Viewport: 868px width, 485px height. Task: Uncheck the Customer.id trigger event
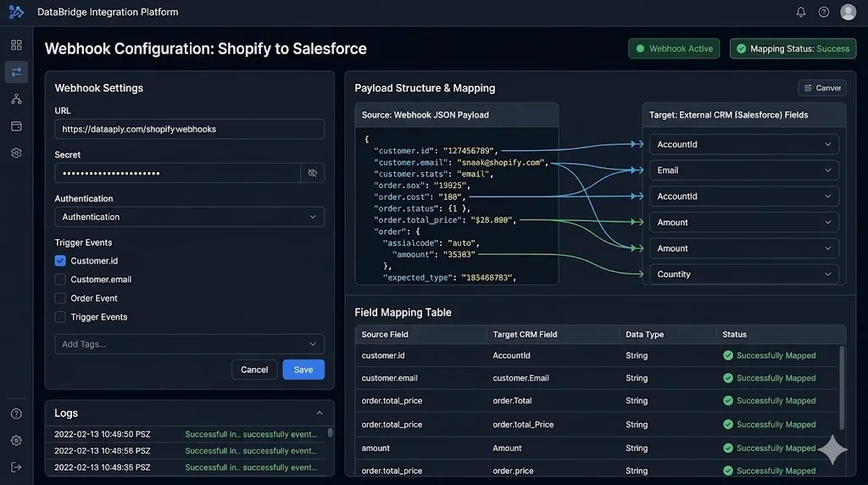click(x=60, y=261)
